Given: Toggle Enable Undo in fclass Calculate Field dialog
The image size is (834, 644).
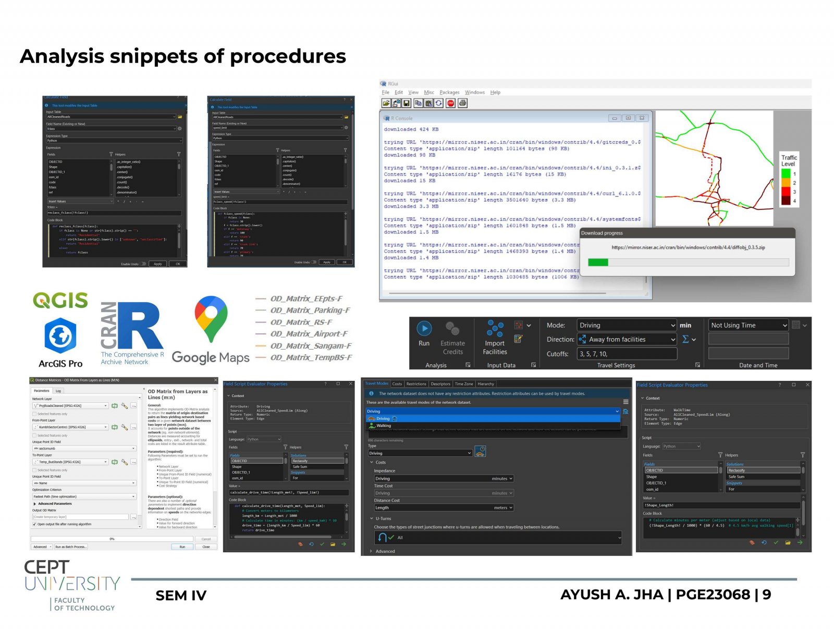Looking at the screenshot, I should 144,264.
